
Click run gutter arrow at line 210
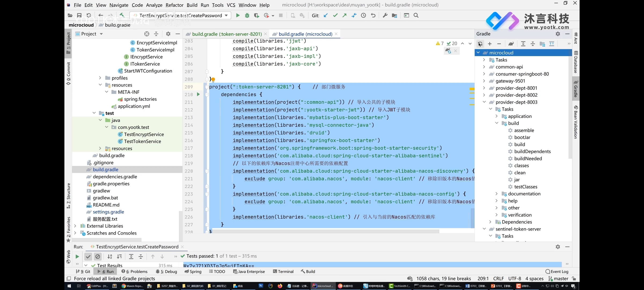pyautogui.click(x=198, y=94)
